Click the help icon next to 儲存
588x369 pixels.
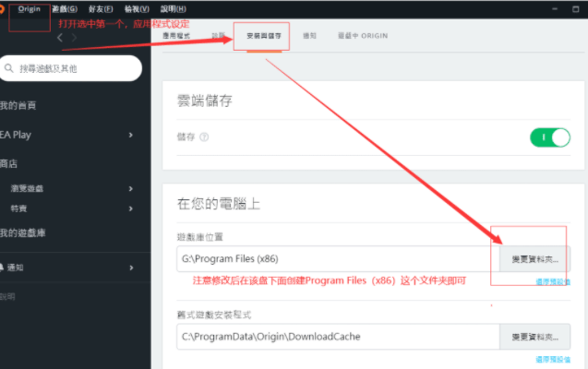tap(204, 137)
